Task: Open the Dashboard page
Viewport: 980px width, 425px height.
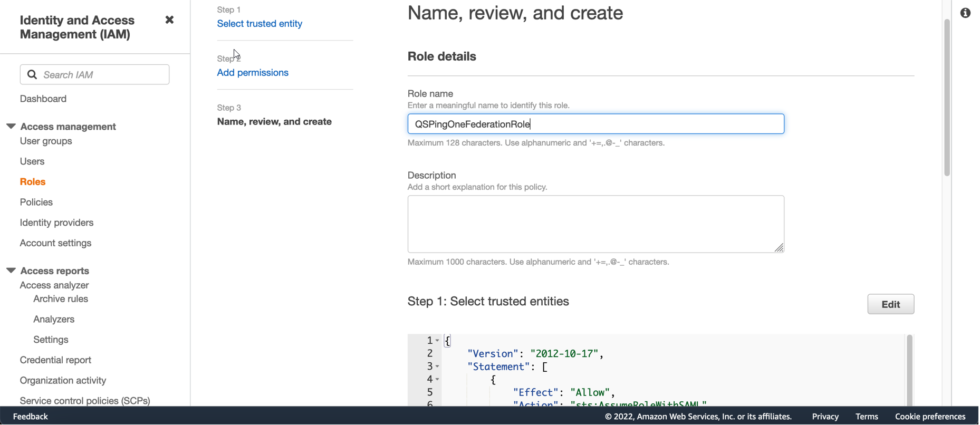Action: 43,99
